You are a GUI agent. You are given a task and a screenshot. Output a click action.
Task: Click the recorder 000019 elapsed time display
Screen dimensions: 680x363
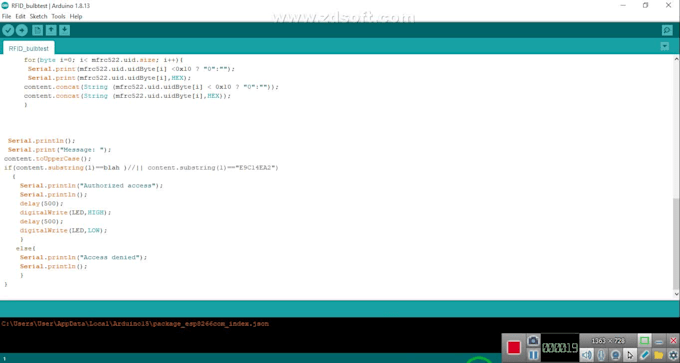(560, 347)
